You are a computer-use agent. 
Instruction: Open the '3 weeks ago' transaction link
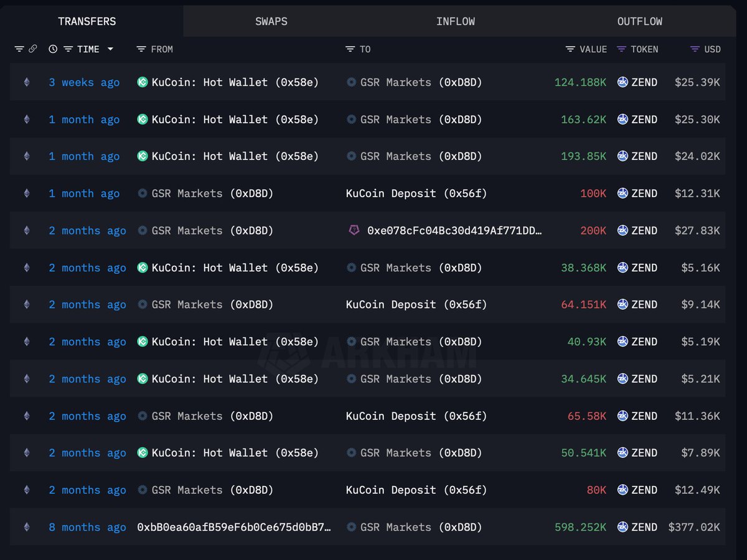[84, 82]
